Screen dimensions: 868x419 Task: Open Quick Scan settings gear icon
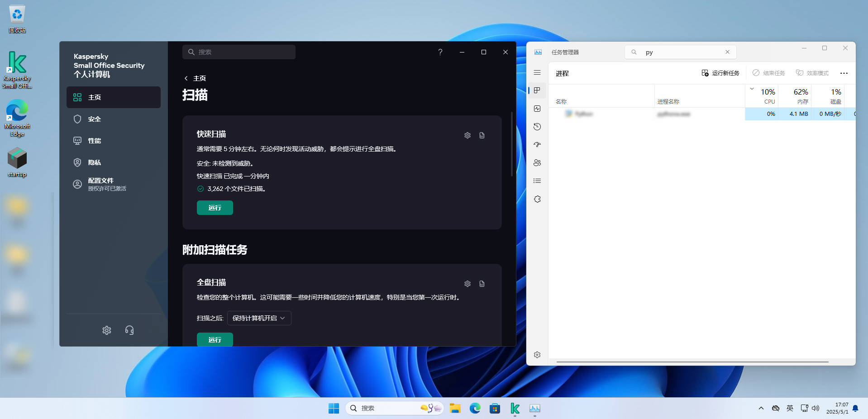467,135
